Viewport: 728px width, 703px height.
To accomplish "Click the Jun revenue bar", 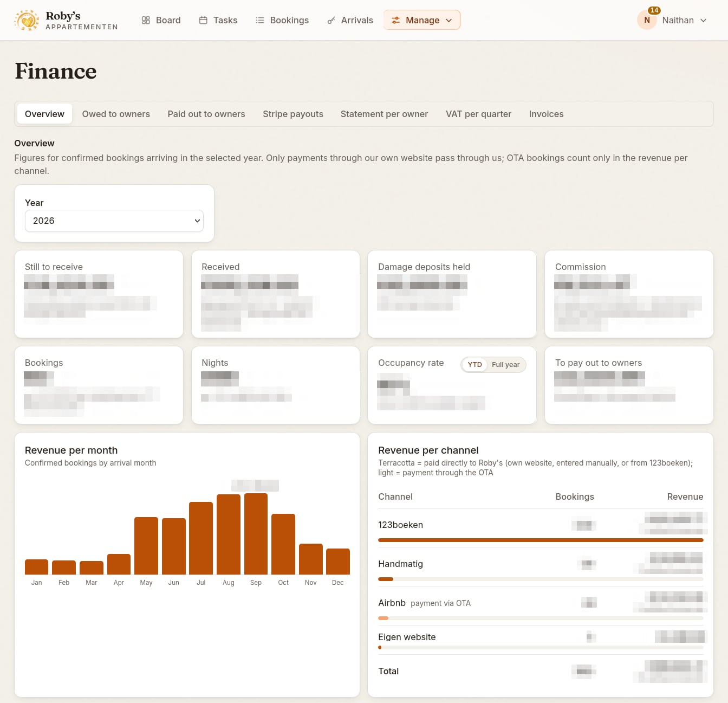I will (174, 546).
